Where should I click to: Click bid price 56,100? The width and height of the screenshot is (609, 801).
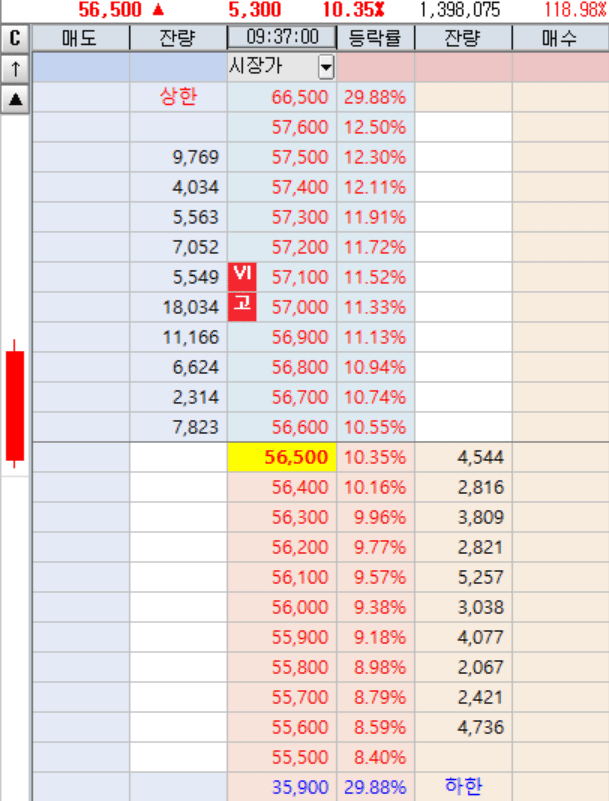[x=282, y=577]
